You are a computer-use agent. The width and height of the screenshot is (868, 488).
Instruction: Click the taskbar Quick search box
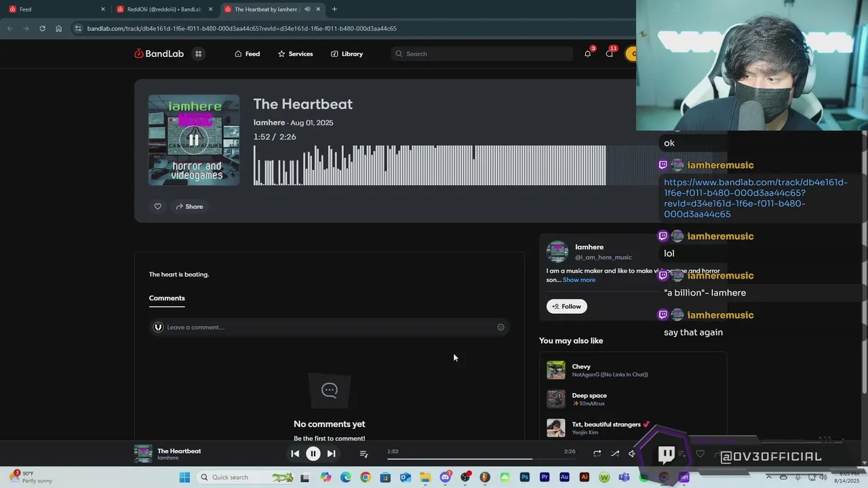(248, 477)
